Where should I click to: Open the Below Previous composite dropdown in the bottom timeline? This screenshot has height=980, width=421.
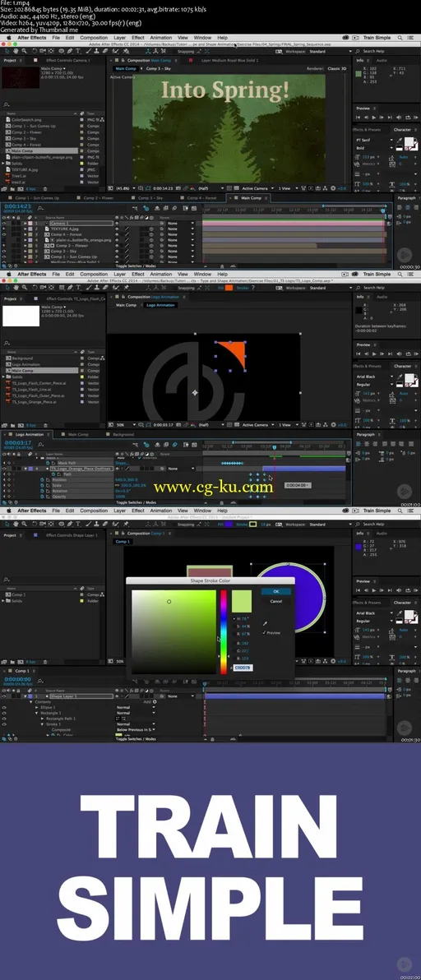(x=136, y=729)
